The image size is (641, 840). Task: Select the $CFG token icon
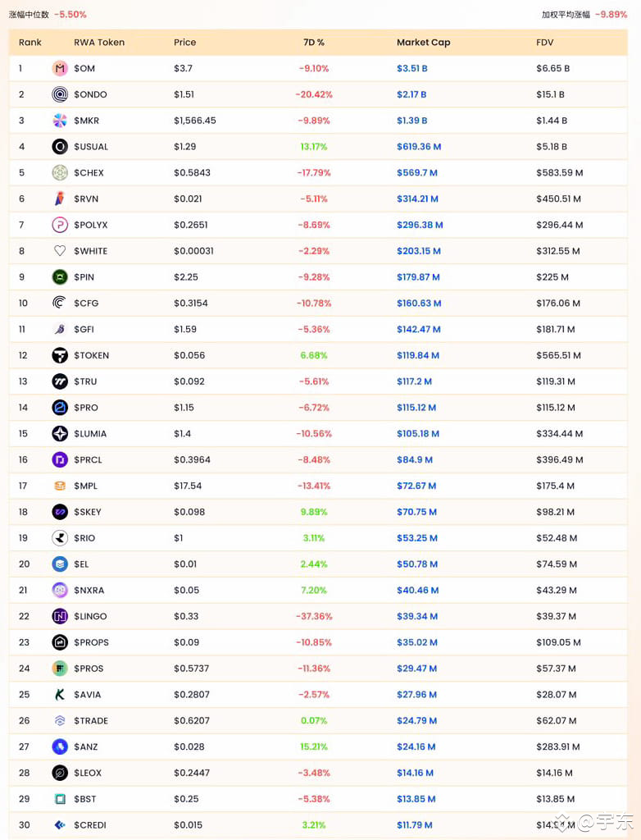click(58, 303)
